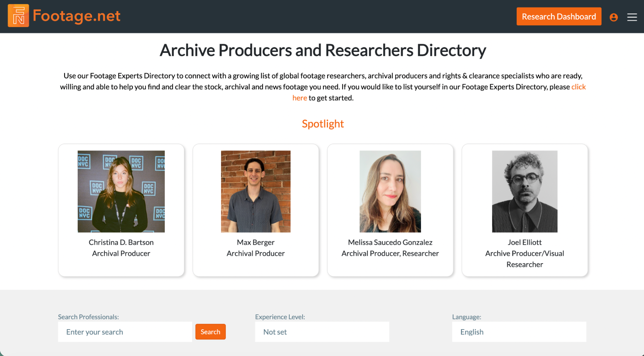Focus the Search Professionals input field
The width and height of the screenshot is (644, 356).
coord(125,332)
